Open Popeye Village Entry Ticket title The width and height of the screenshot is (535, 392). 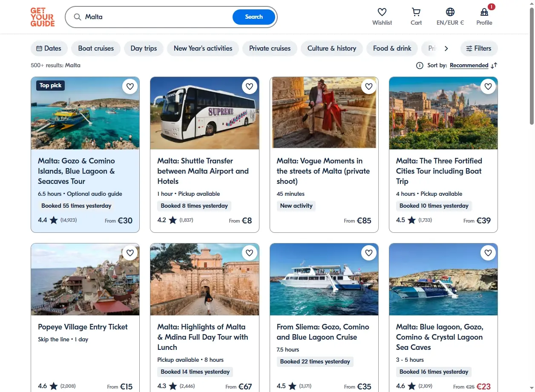pos(83,327)
